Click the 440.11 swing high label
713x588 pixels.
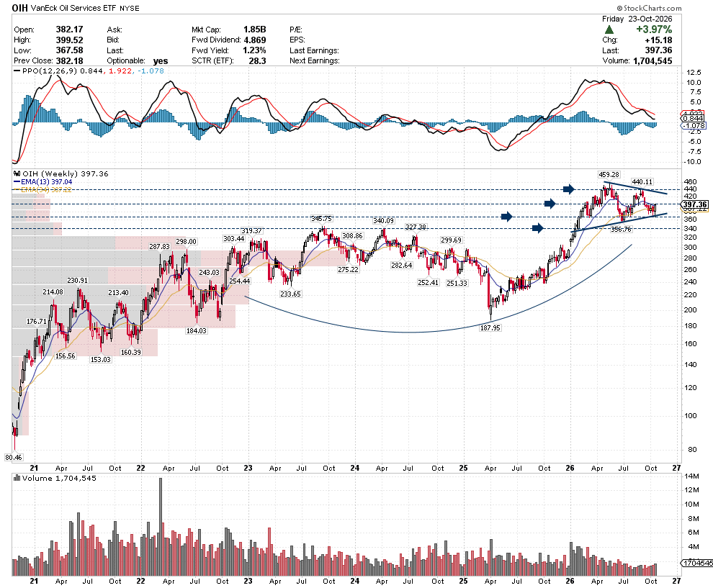642,182
